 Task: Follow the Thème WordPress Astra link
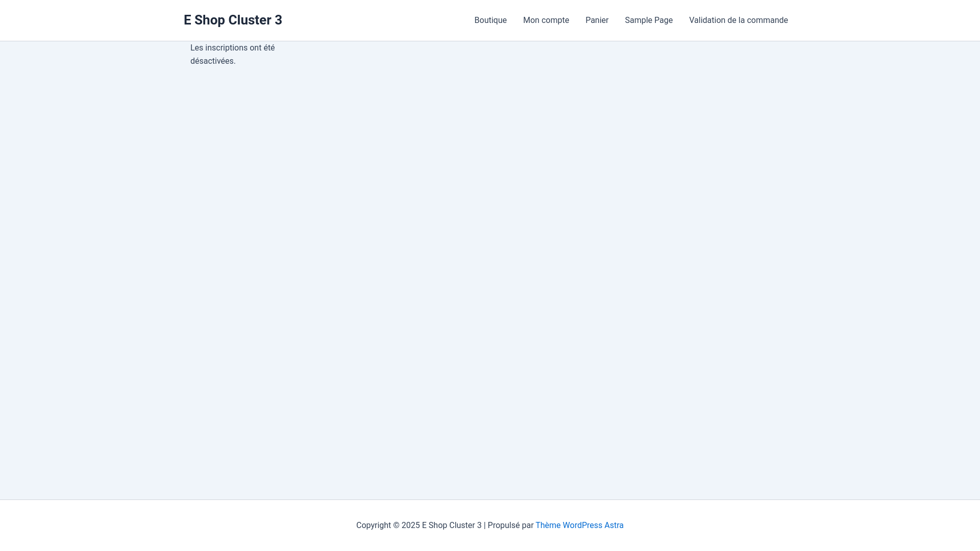tap(579, 525)
